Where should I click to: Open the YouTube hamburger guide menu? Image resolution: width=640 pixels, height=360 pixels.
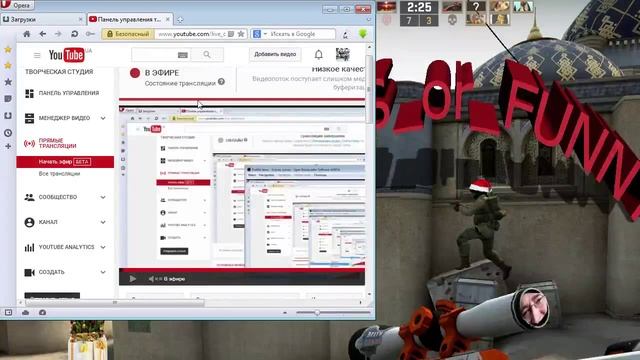pos(37,55)
